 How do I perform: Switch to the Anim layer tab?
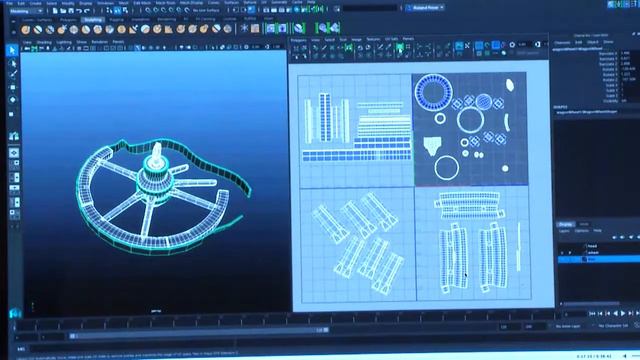pyautogui.click(x=584, y=224)
